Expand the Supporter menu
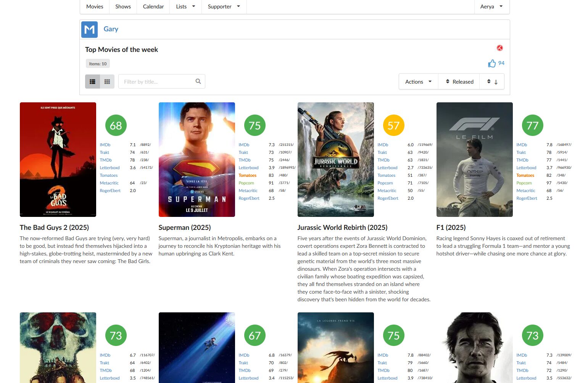The height and width of the screenshot is (383, 588). (224, 6)
